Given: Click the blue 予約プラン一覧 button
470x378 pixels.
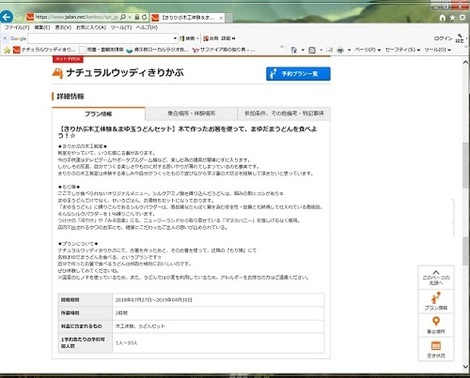Looking at the screenshot, I should click(x=298, y=74).
